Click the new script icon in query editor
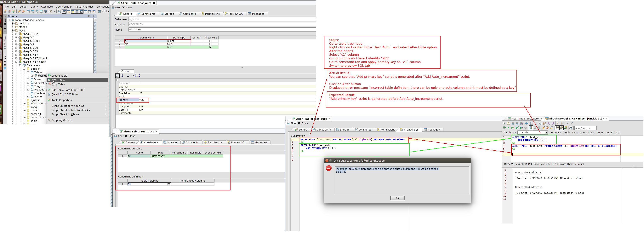Image resolution: width=644 pixels, height=232 pixels. coord(504,123)
